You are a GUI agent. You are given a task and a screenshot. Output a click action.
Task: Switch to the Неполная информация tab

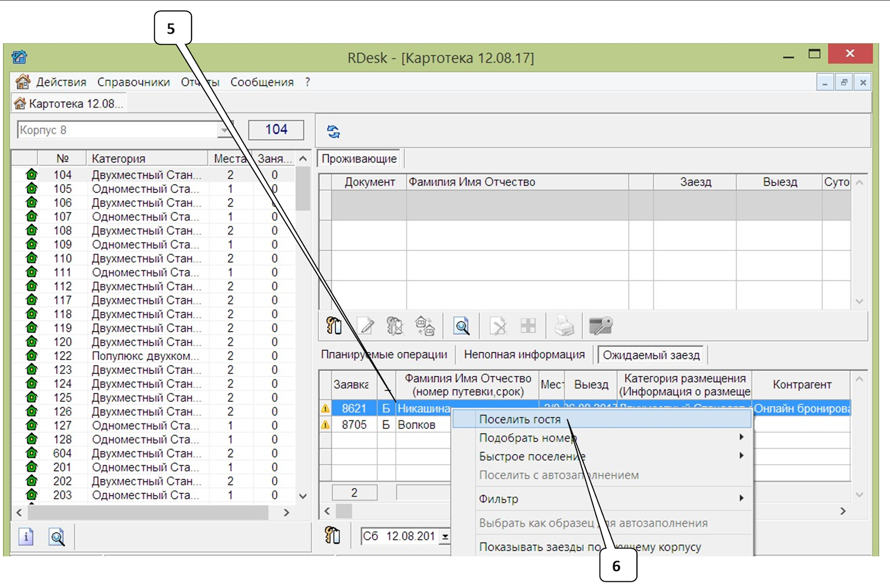pos(524,355)
